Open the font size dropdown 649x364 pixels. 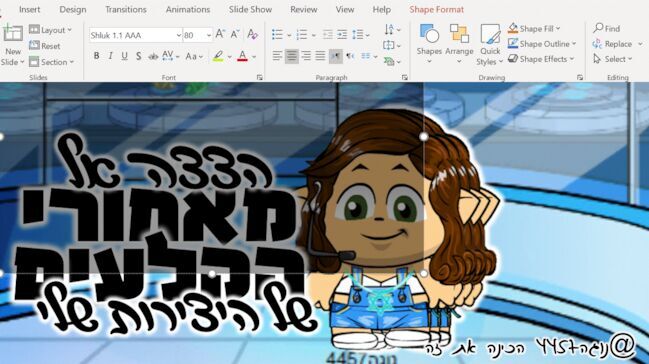209,35
